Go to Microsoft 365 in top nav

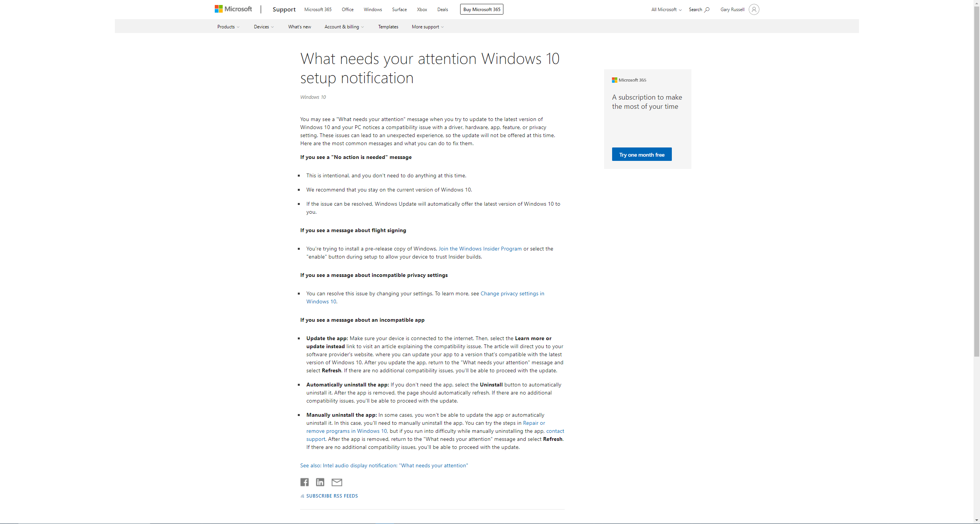pyautogui.click(x=318, y=10)
